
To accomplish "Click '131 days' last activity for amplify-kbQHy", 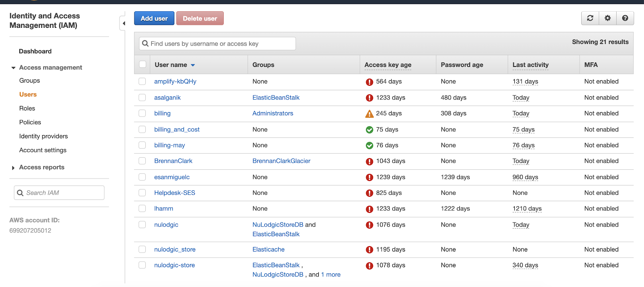I will [525, 81].
